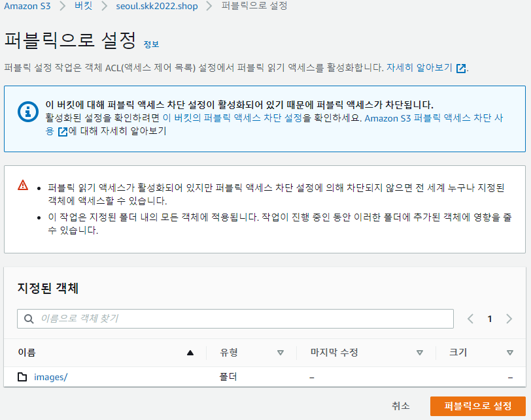Go to next page chevron
The image size is (531, 420).
tap(509, 319)
